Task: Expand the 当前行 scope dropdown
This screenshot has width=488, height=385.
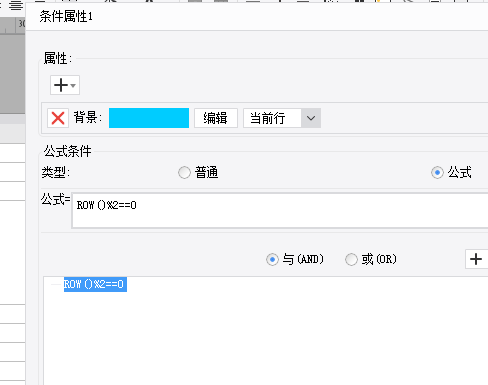Action: click(x=311, y=118)
